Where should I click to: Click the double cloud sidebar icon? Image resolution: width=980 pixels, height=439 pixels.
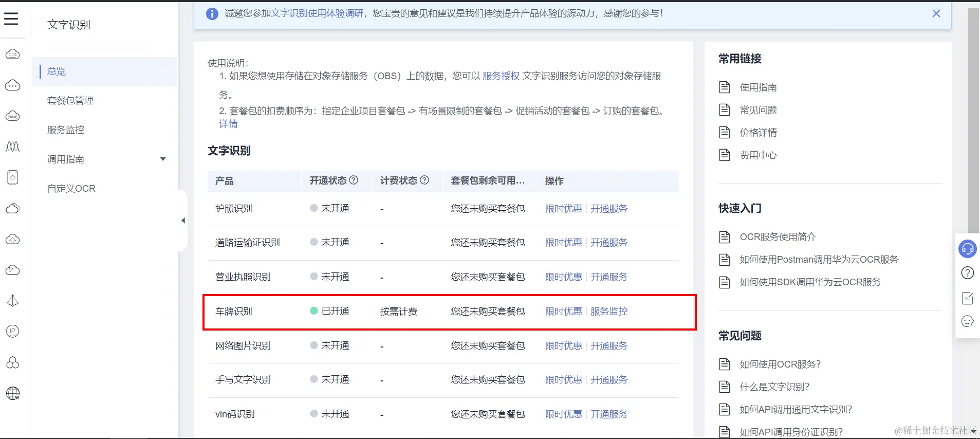pos(13,208)
